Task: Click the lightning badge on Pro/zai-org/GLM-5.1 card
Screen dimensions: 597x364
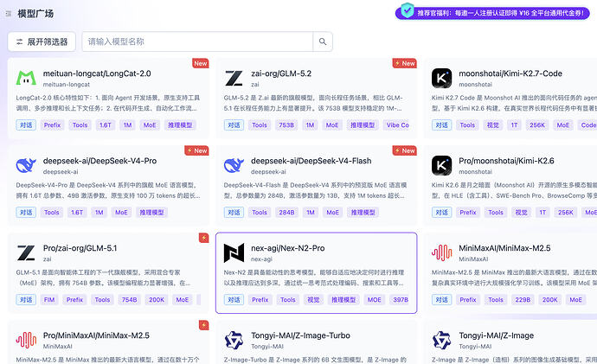Action: 203,238
